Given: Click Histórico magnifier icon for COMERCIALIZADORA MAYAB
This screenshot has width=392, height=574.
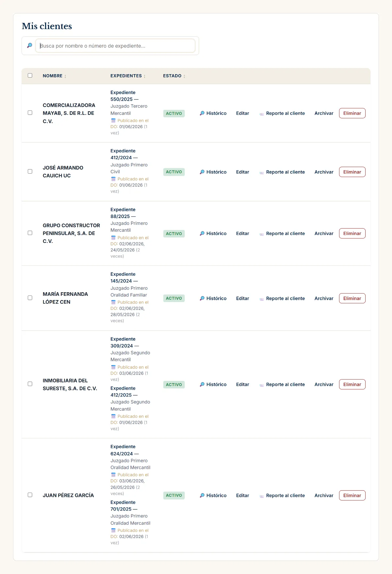Looking at the screenshot, I should pos(202,113).
